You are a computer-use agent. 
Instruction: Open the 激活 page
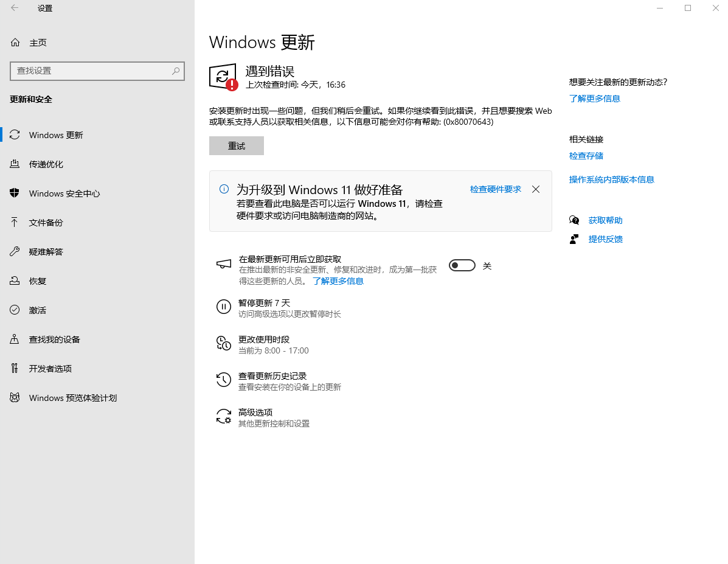(97, 310)
